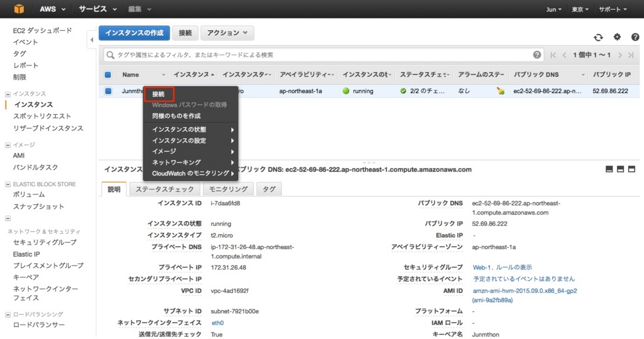Open the Web-1 security group link
The image size is (644, 339).
click(x=482, y=267)
